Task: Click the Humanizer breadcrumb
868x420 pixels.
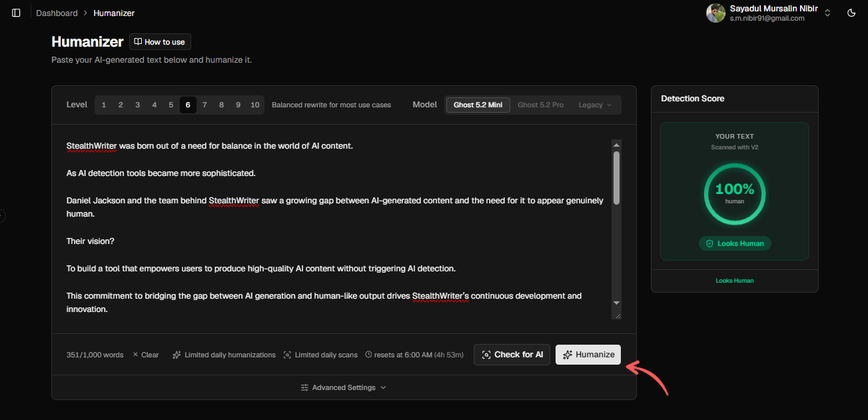Action: point(114,13)
